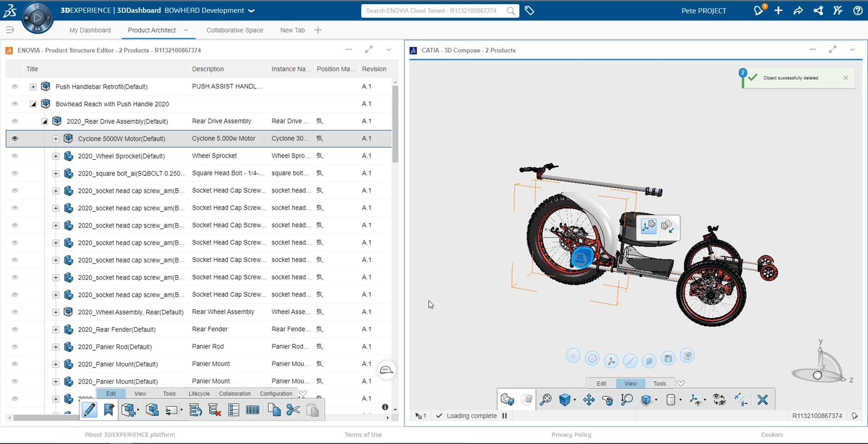
Task: Open the Product Architect tab dropdown arrow
Action: tap(186, 30)
